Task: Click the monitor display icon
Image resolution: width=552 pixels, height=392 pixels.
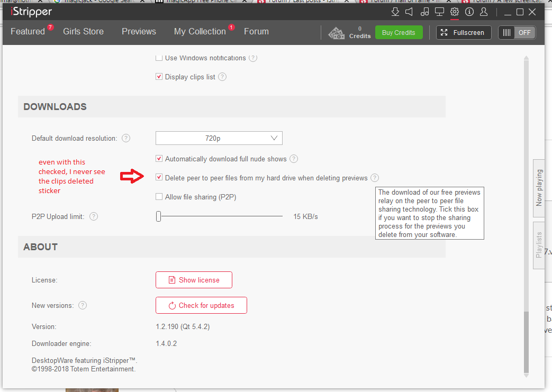Action: pyautogui.click(x=439, y=12)
